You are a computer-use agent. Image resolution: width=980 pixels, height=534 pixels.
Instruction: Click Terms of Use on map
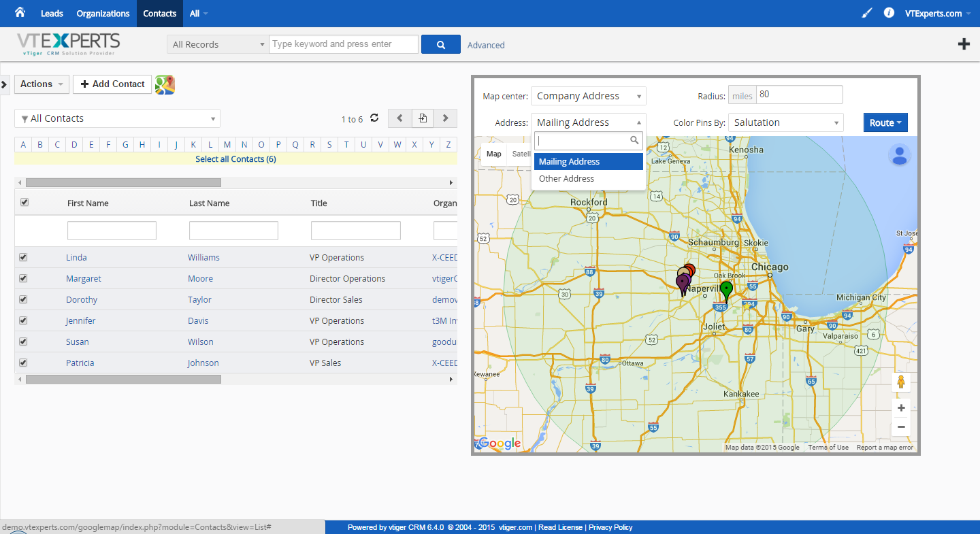(828, 447)
